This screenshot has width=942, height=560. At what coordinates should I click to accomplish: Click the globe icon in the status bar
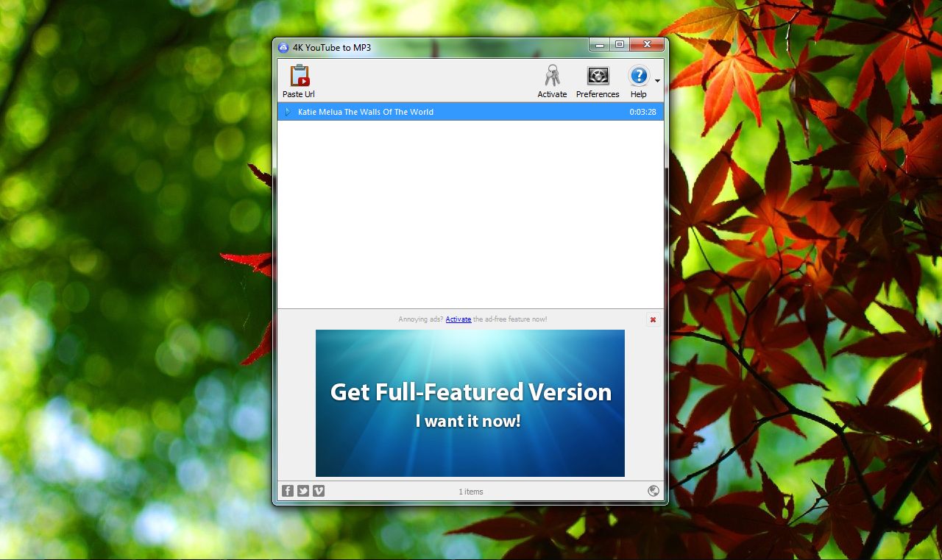tap(654, 491)
